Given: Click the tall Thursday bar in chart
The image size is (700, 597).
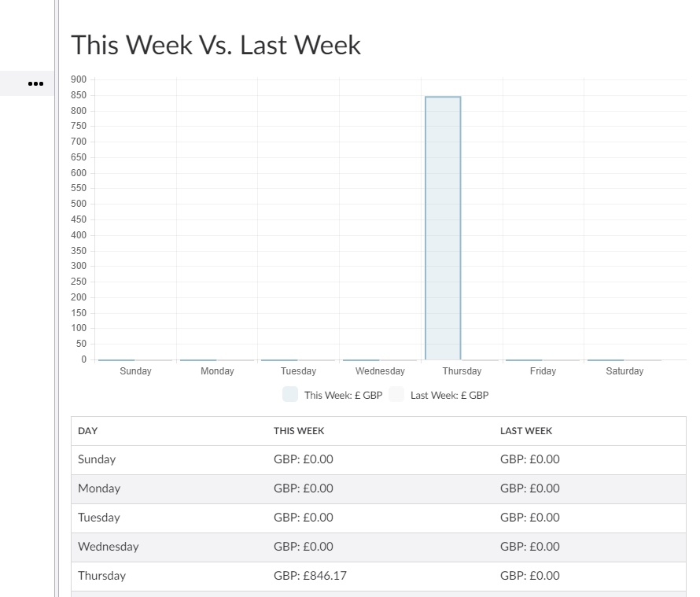Looking at the screenshot, I should 443,228.
